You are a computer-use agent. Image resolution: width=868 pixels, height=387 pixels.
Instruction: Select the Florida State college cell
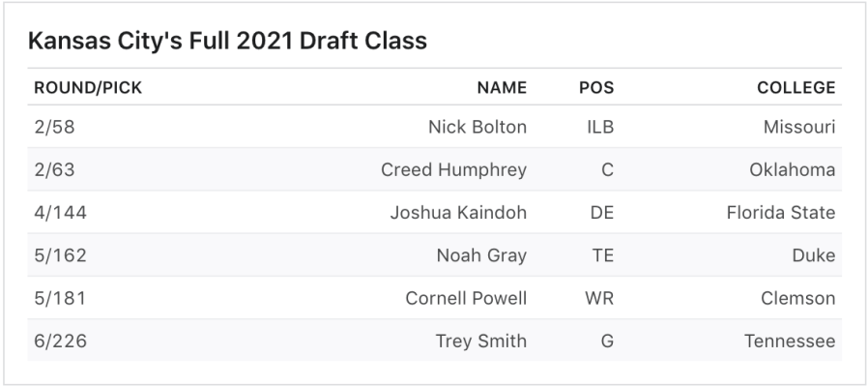pyautogui.click(x=780, y=213)
